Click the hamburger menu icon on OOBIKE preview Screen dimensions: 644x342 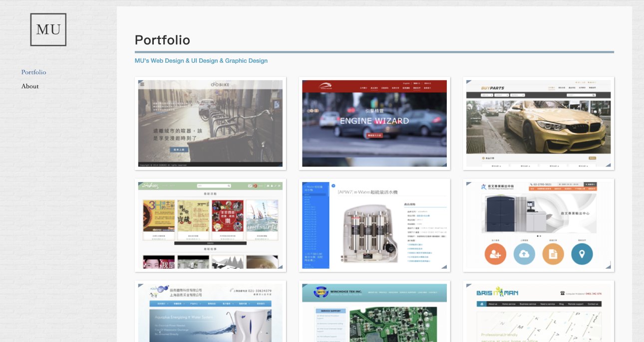142,84
